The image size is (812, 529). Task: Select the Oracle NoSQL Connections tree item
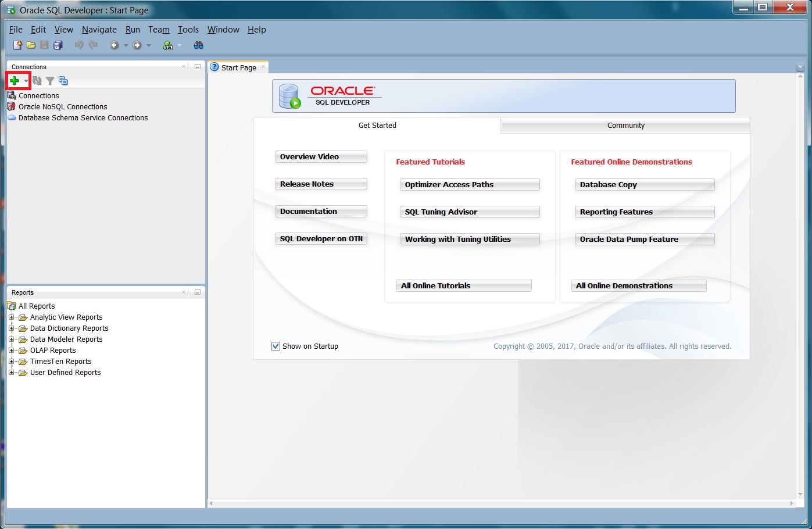tap(62, 106)
